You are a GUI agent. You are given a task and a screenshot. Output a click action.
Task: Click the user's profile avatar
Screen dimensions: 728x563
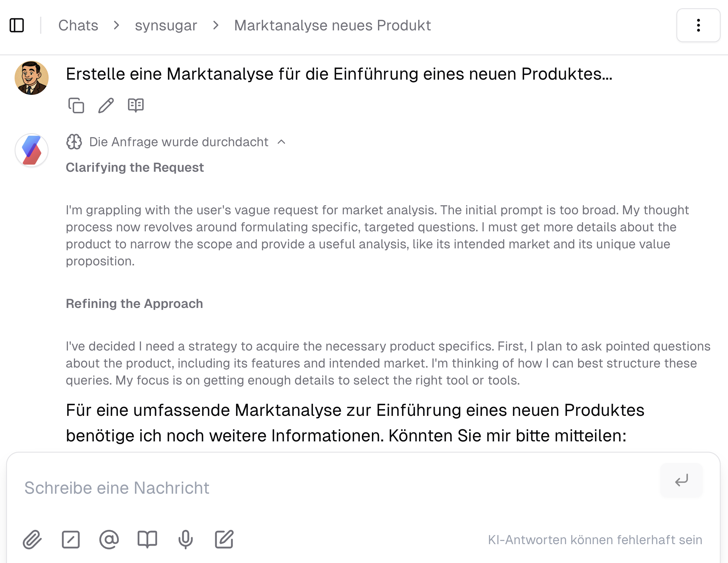(32, 78)
